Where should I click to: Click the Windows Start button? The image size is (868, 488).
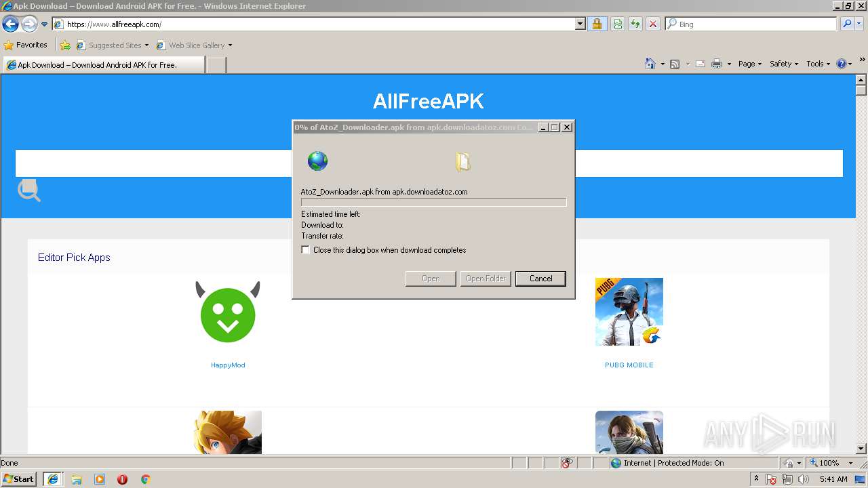[19, 479]
